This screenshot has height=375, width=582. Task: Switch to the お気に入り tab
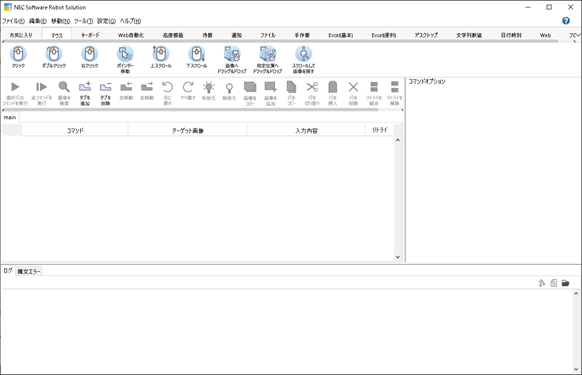(x=21, y=35)
